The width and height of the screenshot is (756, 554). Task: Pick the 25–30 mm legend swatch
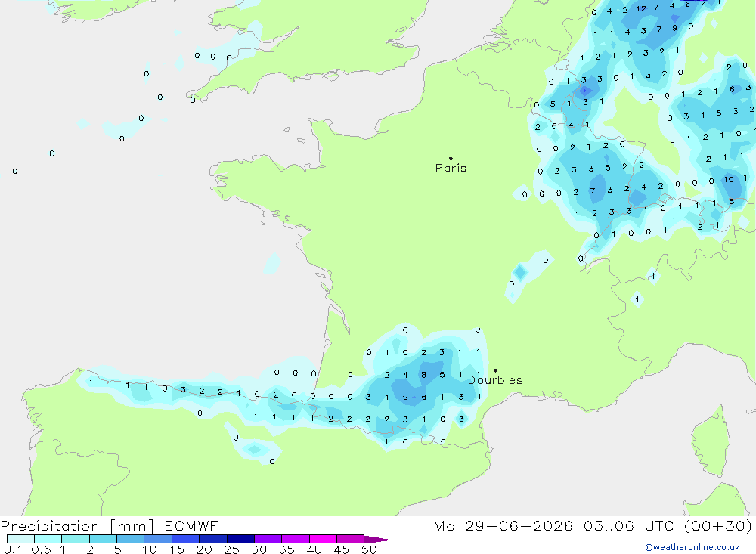click(x=240, y=539)
